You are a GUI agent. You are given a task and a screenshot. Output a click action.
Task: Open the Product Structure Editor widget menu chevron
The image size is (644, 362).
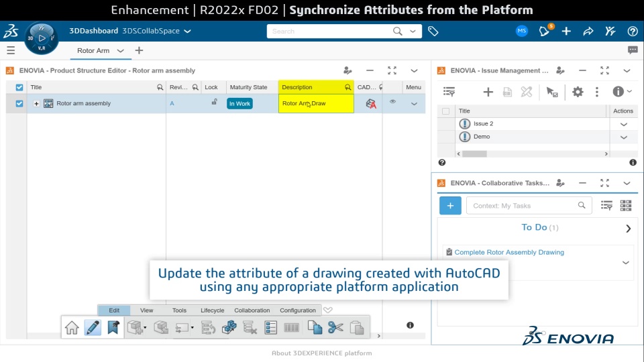point(414,70)
